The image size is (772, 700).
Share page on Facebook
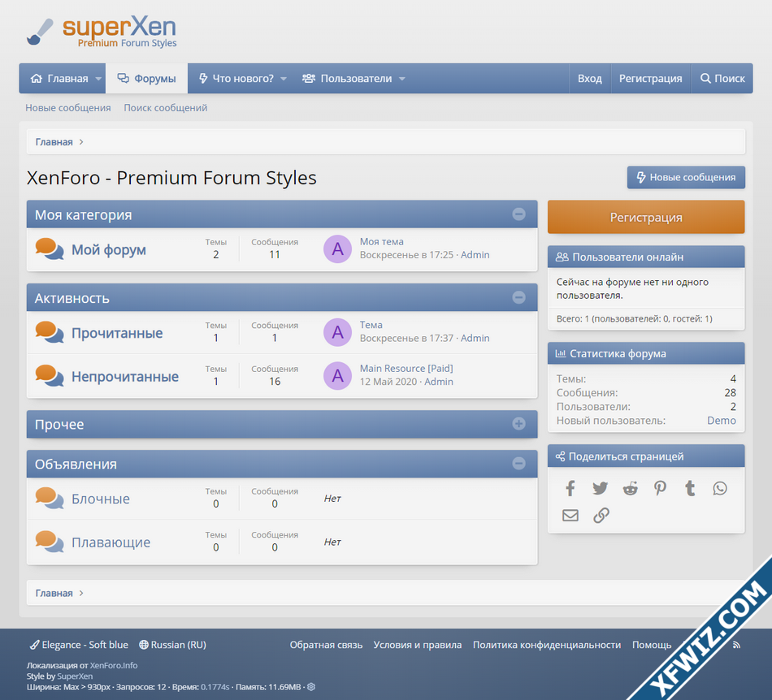[570, 489]
